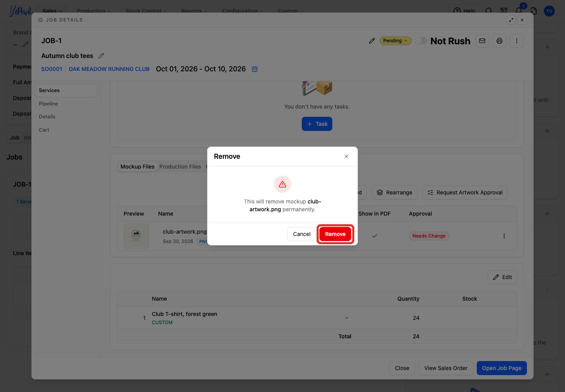
Task: Click club-artwork.png file name
Action: pos(185,232)
